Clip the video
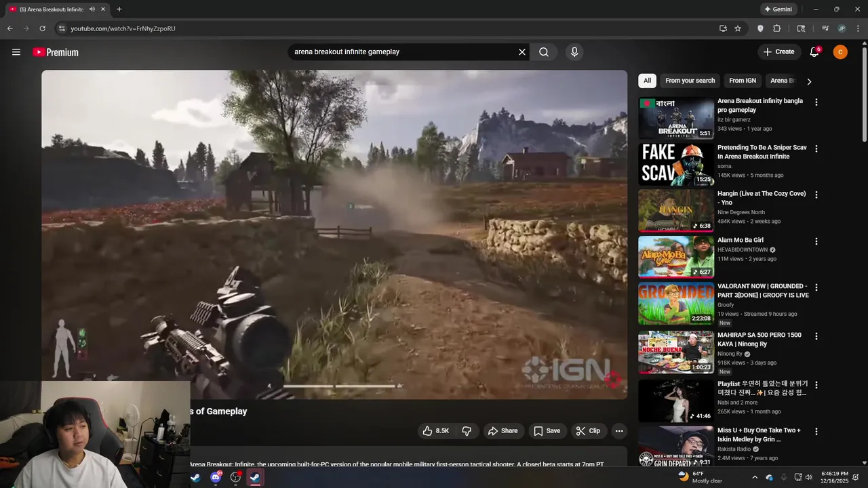This screenshot has height=488, width=868. [x=588, y=431]
